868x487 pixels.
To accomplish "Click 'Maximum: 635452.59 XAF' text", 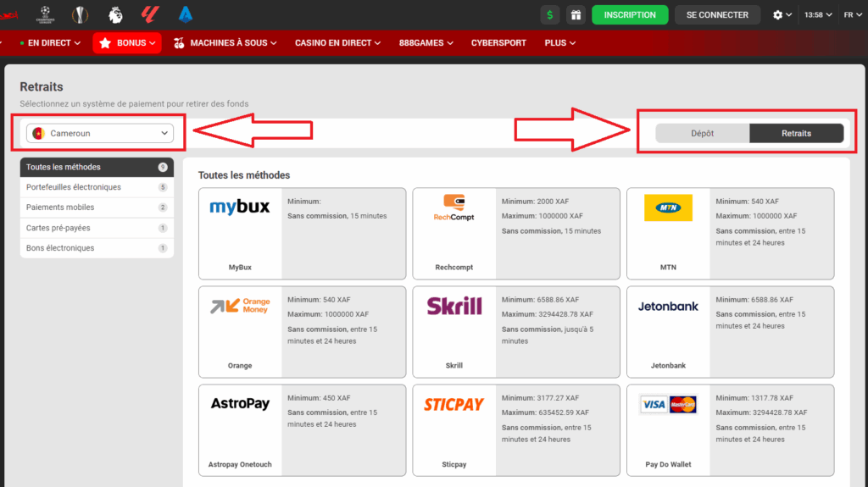I will click(545, 412).
